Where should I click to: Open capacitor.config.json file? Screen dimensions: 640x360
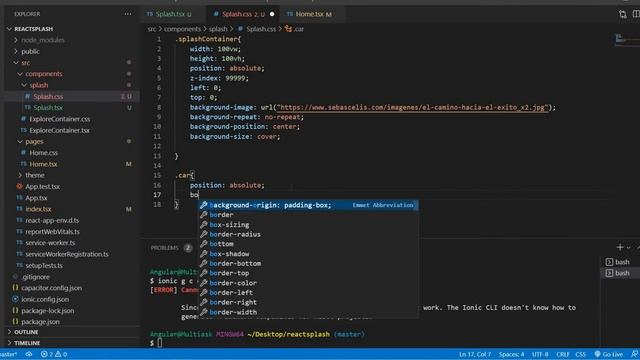[51, 288]
